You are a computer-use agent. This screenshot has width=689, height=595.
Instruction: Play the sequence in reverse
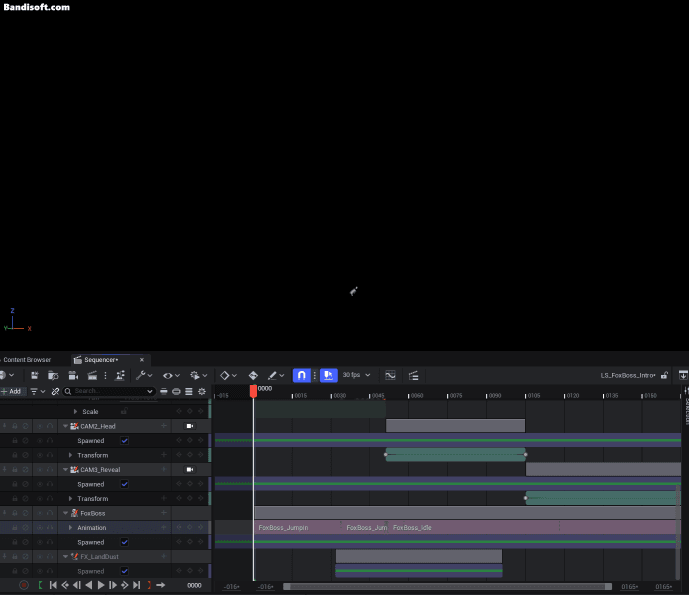coord(89,585)
